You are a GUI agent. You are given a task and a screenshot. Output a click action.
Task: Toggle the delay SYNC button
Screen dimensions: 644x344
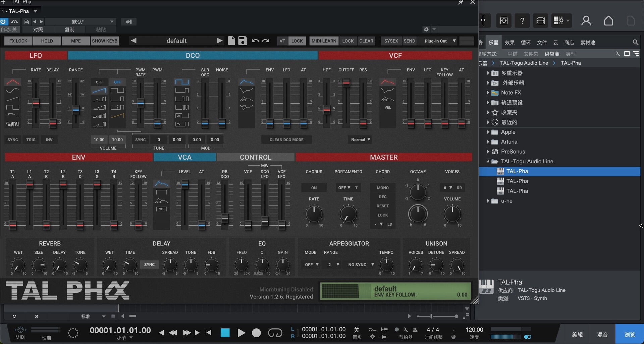pyautogui.click(x=149, y=265)
